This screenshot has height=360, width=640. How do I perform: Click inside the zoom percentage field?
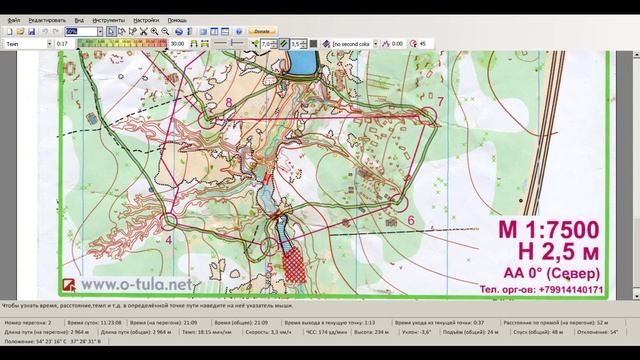coord(81,31)
